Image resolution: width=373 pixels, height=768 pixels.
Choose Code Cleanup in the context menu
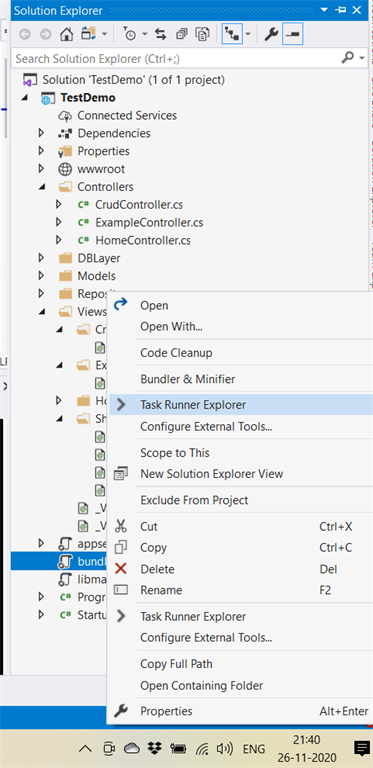176,353
